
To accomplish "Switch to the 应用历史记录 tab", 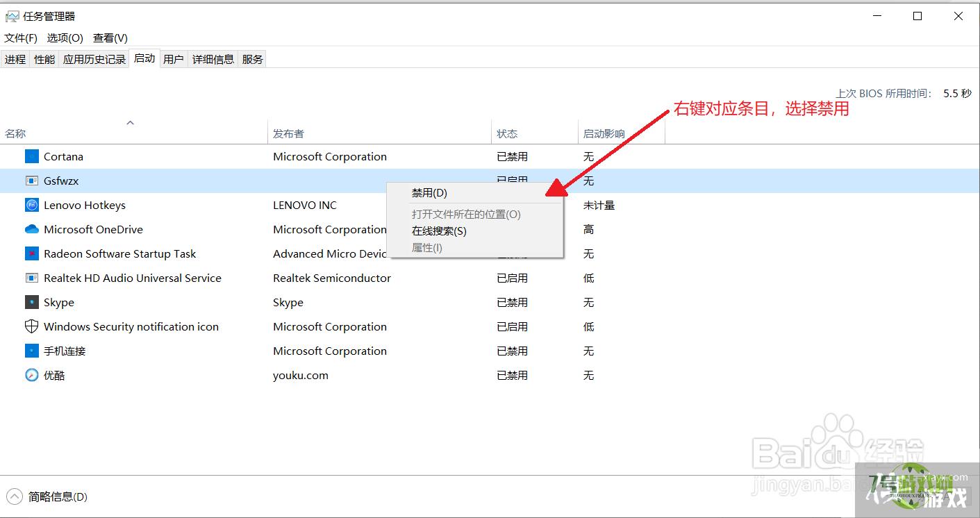I will coord(94,60).
